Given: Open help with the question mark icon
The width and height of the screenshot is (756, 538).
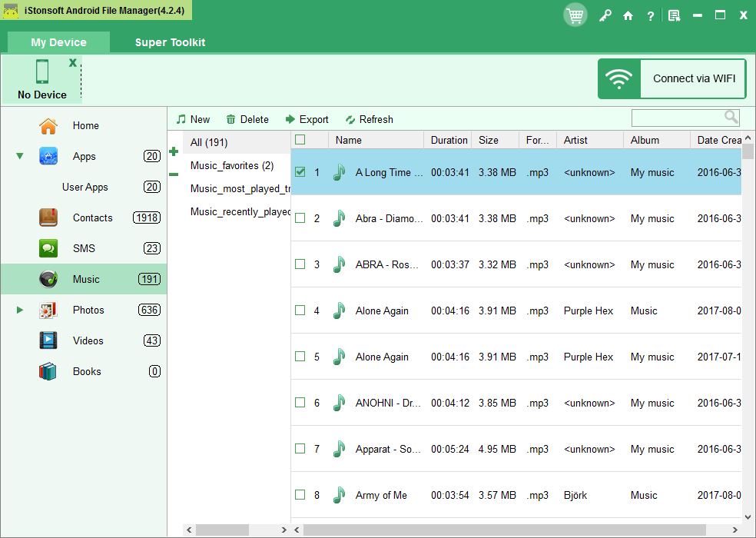Looking at the screenshot, I should (x=651, y=15).
